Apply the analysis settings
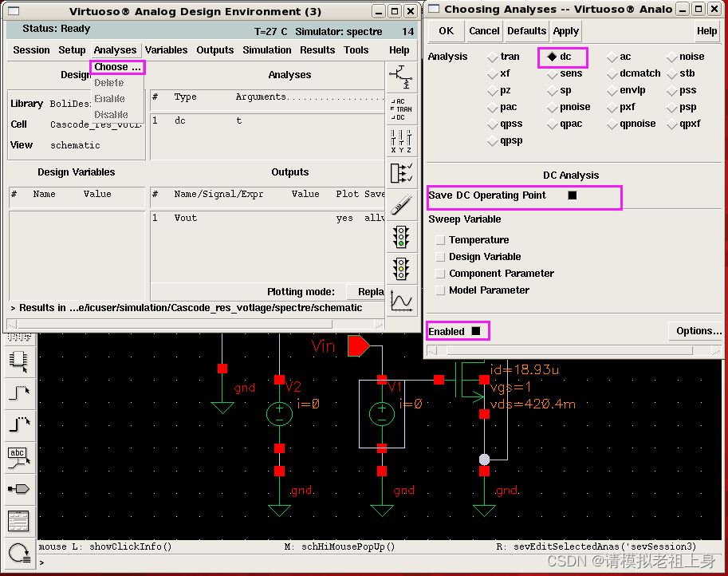728x576 pixels. pyautogui.click(x=566, y=31)
